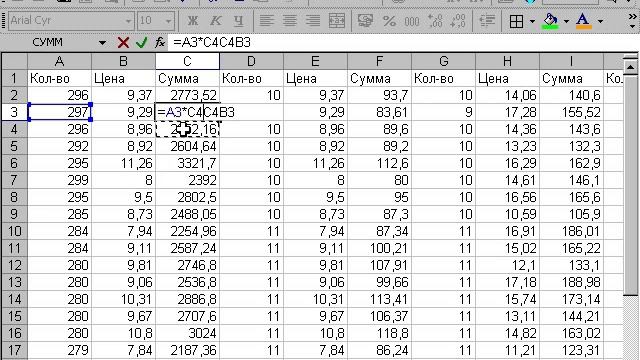
Task: Click cell G3 containing 9
Action: pyautogui.click(x=443, y=112)
